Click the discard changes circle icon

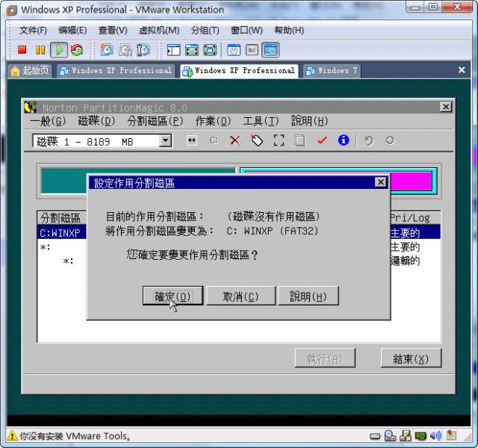390,140
